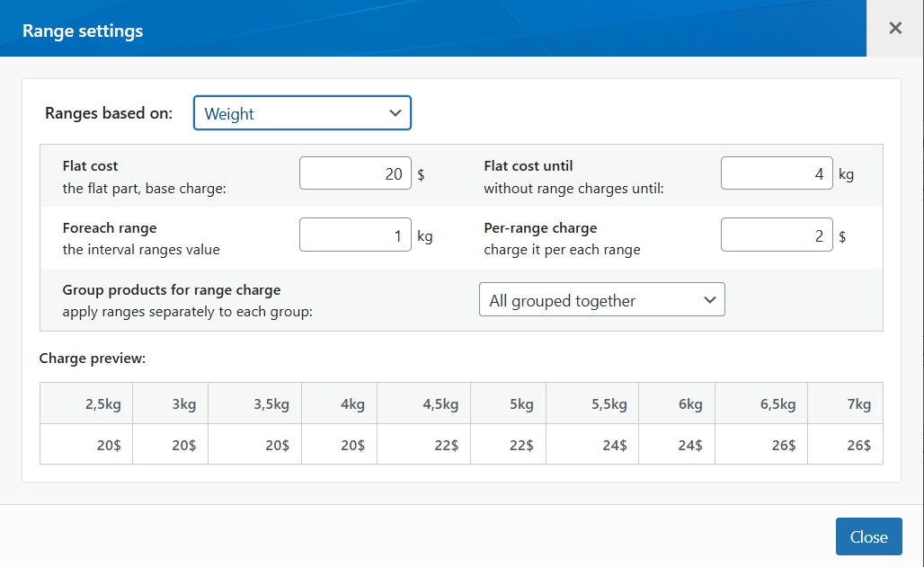Click the Range settings dialog title

tap(83, 31)
